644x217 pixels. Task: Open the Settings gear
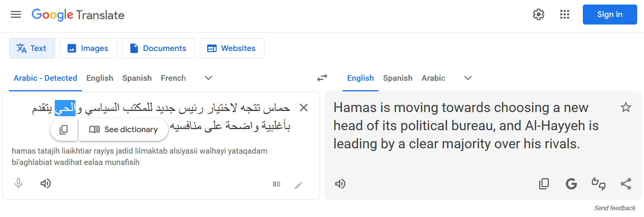(x=538, y=15)
